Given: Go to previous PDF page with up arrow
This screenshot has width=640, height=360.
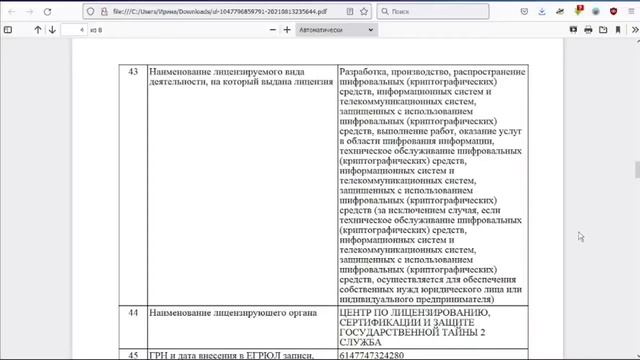Looking at the screenshot, I should click(x=38, y=30).
